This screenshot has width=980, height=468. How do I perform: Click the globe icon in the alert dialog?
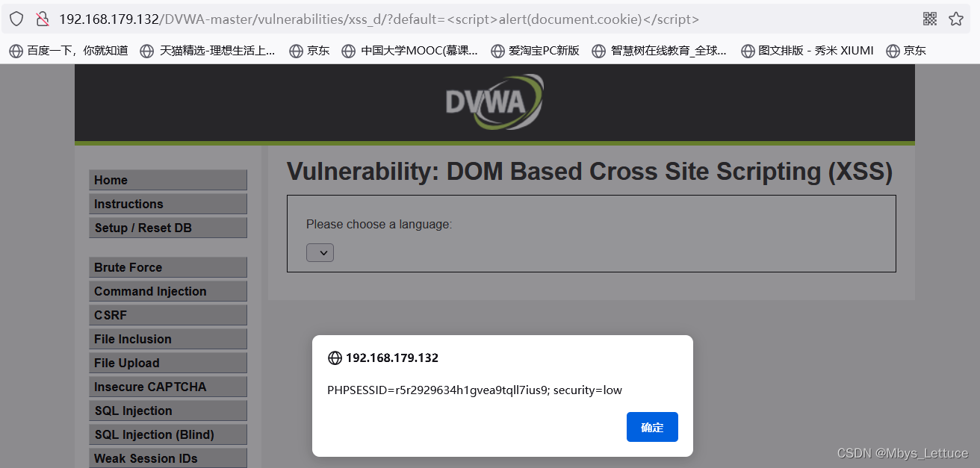[x=334, y=358]
